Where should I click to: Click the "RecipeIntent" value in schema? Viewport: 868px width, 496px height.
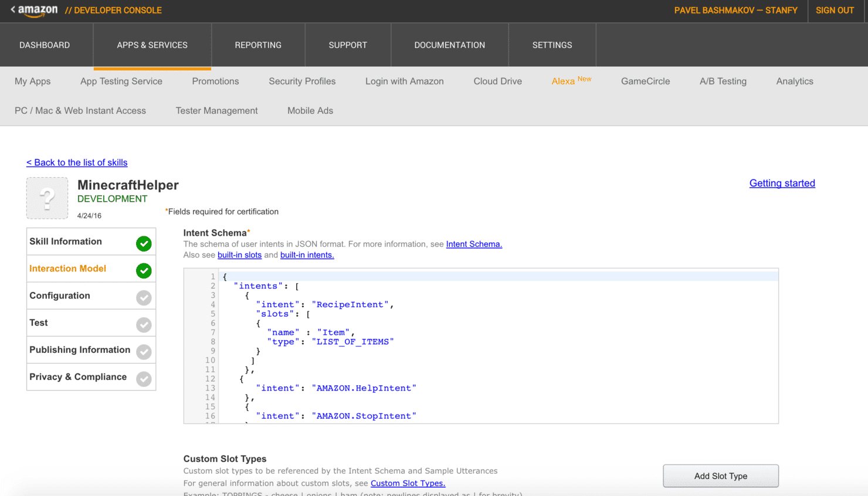[350, 304]
